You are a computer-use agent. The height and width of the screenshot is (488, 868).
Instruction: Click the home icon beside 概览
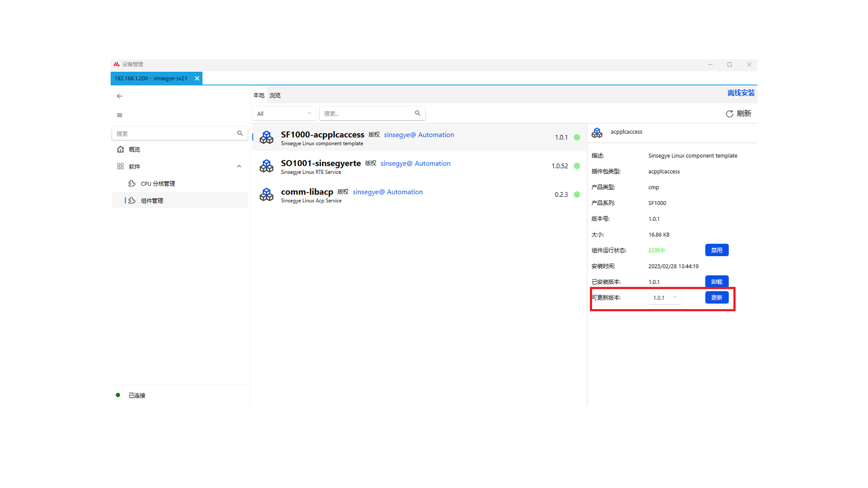click(x=120, y=149)
